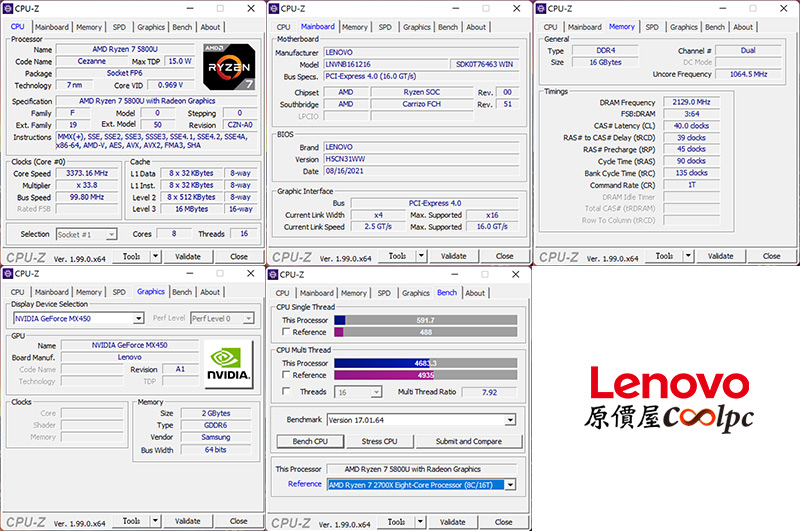Click the Bench CPU button
800x531 pixels.
pyautogui.click(x=310, y=442)
